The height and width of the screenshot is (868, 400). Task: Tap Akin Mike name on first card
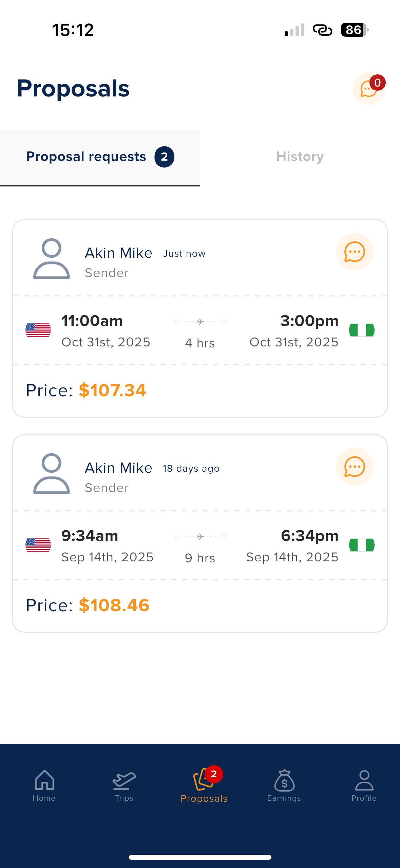point(118,253)
